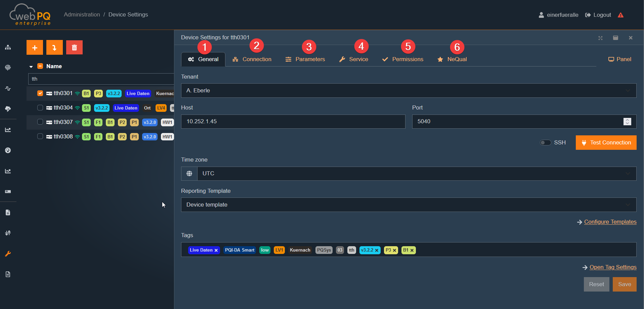Remove the Live Daten tag
Image resolution: width=644 pixels, height=309 pixels.
[216, 251]
